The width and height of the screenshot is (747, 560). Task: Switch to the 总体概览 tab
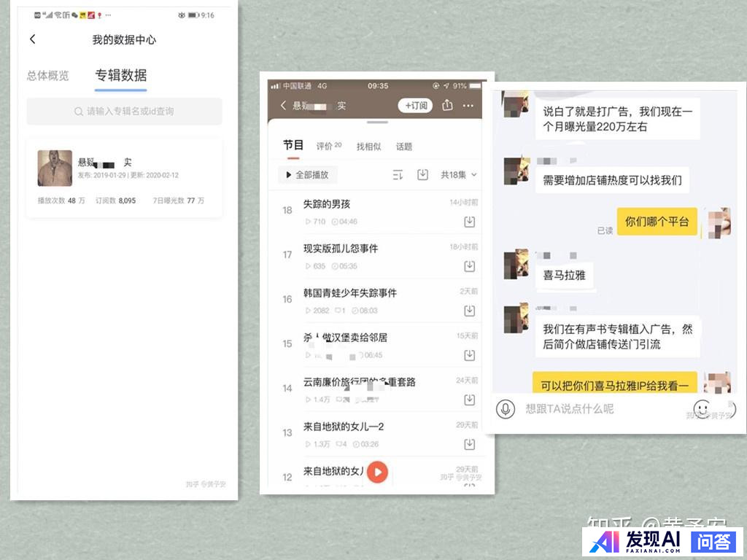tap(48, 75)
